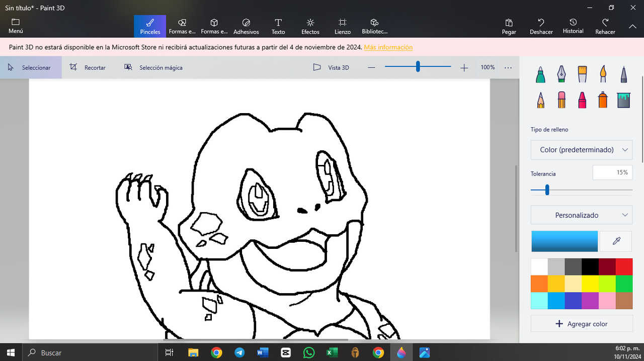Pick the dark red color swatch
The height and width of the screenshot is (361, 644).
pos(607,266)
